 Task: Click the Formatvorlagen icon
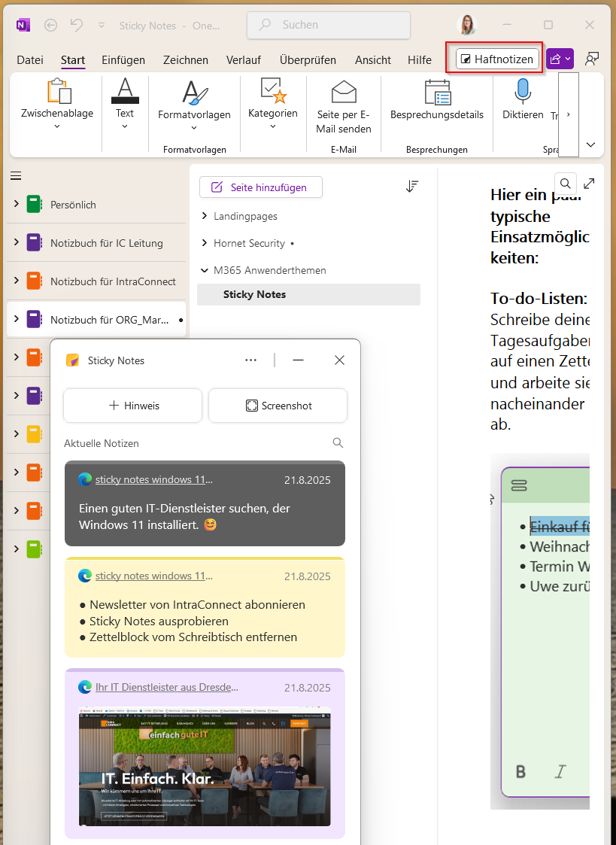[x=193, y=93]
